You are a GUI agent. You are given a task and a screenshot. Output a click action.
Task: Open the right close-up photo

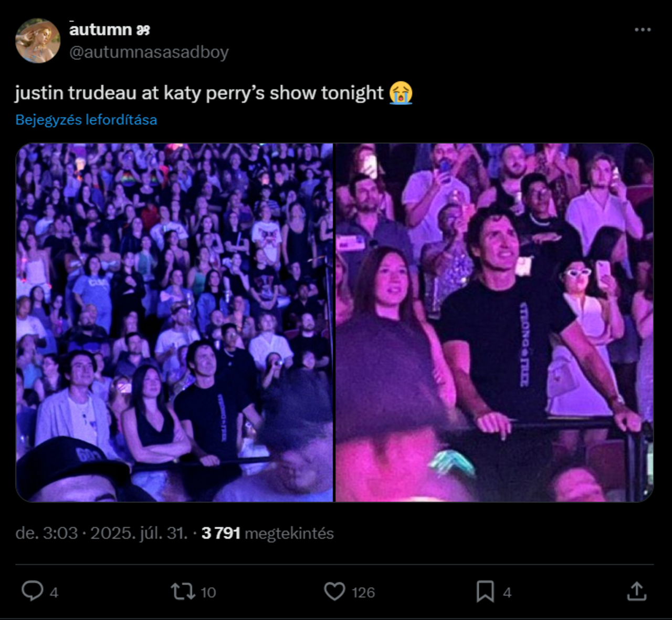[494, 322]
